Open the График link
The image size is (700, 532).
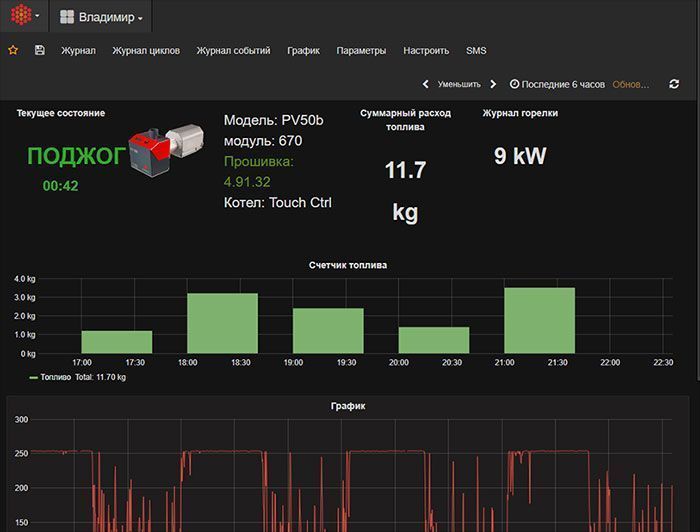click(304, 50)
